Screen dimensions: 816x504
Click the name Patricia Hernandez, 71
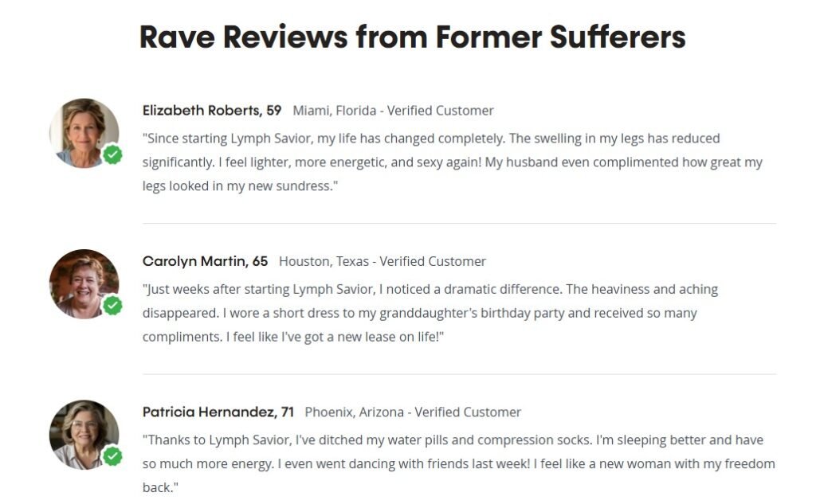click(218, 412)
